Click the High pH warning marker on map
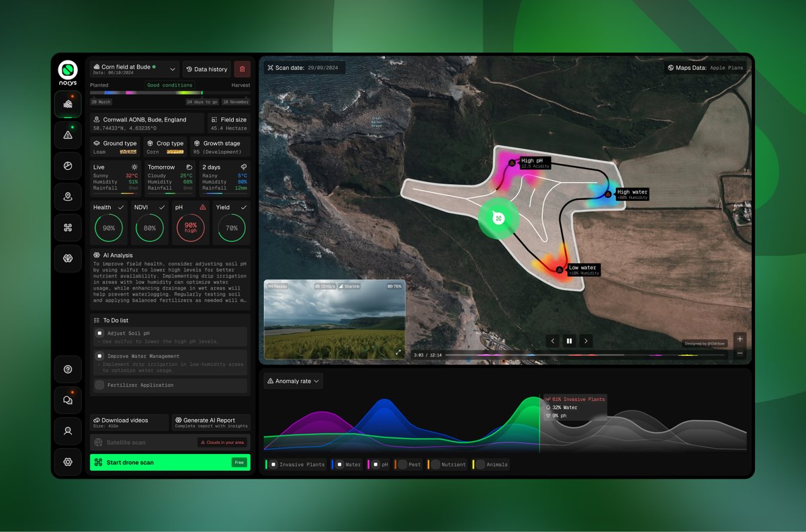806x532 pixels. click(512, 163)
